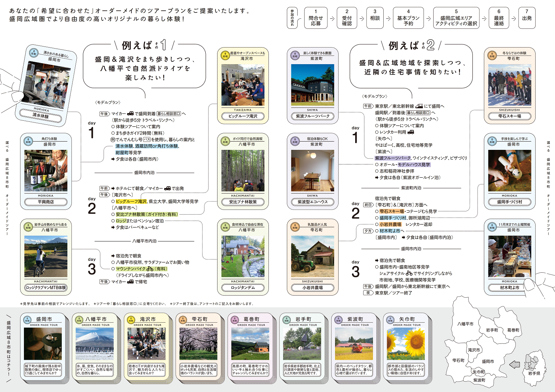Select step 1 問合せ応募
The width and height of the screenshot is (555, 392).
(316, 18)
